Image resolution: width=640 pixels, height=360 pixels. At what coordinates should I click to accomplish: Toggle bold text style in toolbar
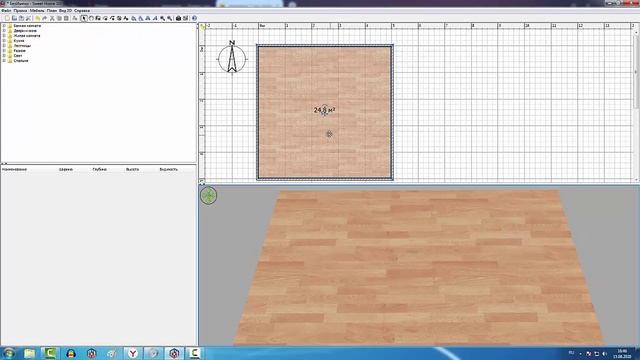[x=147, y=18]
